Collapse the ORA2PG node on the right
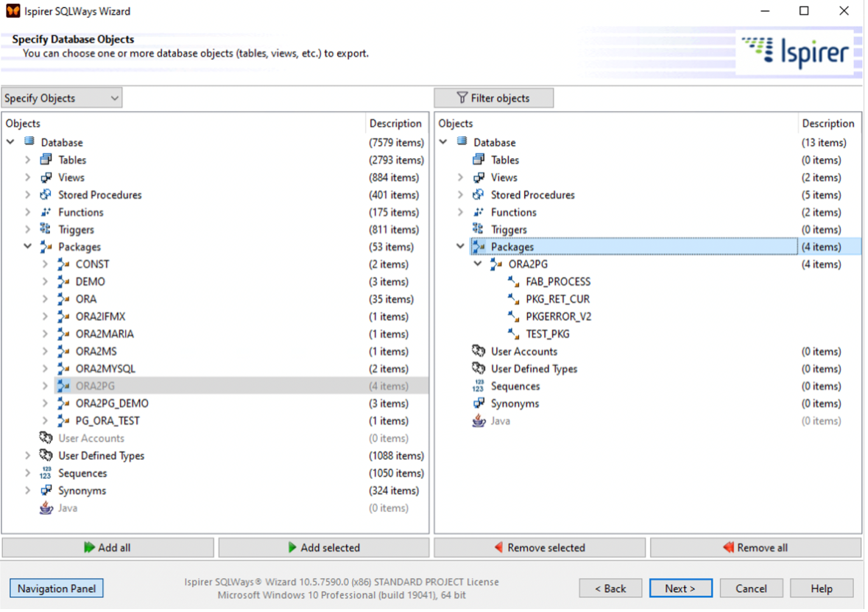 [x=478, y=264]
